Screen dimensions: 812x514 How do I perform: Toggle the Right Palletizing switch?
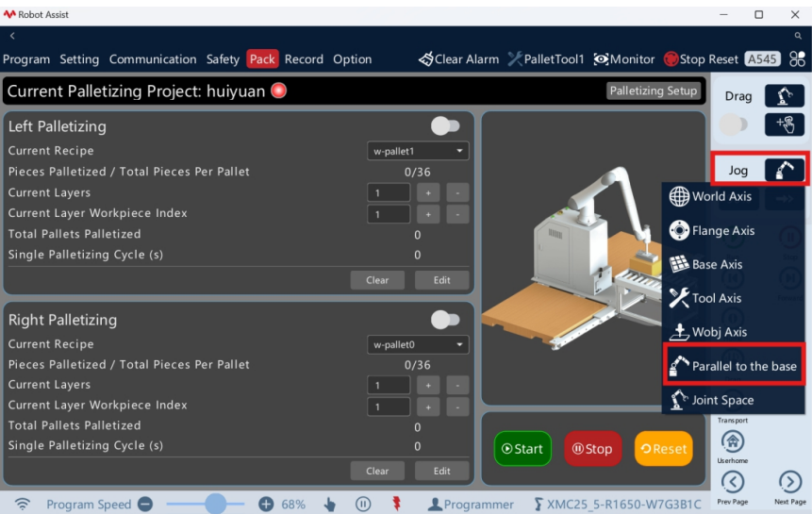coord(445,320)
